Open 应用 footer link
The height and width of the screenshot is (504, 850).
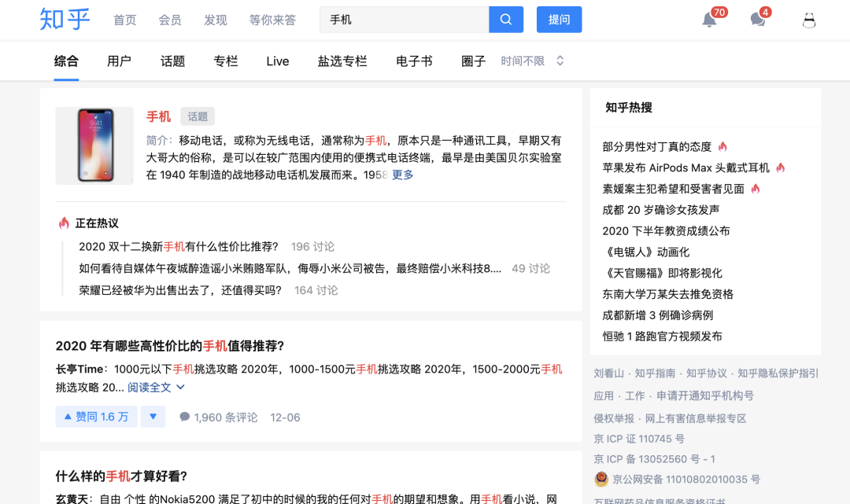coord(604,395)
